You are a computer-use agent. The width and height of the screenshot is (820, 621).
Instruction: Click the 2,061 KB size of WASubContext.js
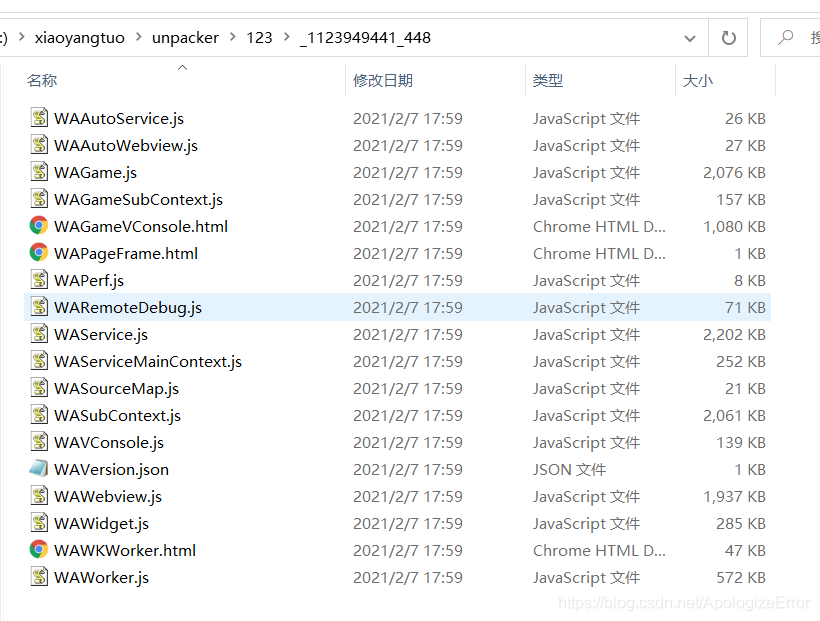(734, 415)
